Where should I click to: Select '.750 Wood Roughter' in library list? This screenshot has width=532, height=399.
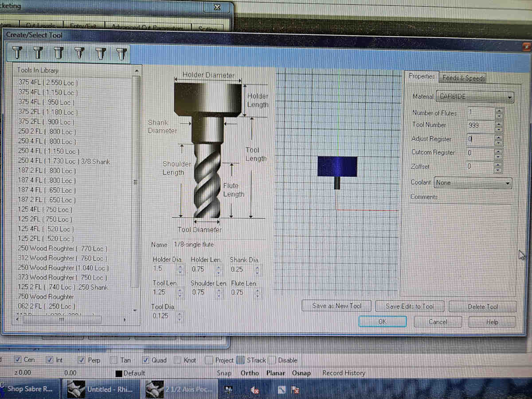coord(46,297)
